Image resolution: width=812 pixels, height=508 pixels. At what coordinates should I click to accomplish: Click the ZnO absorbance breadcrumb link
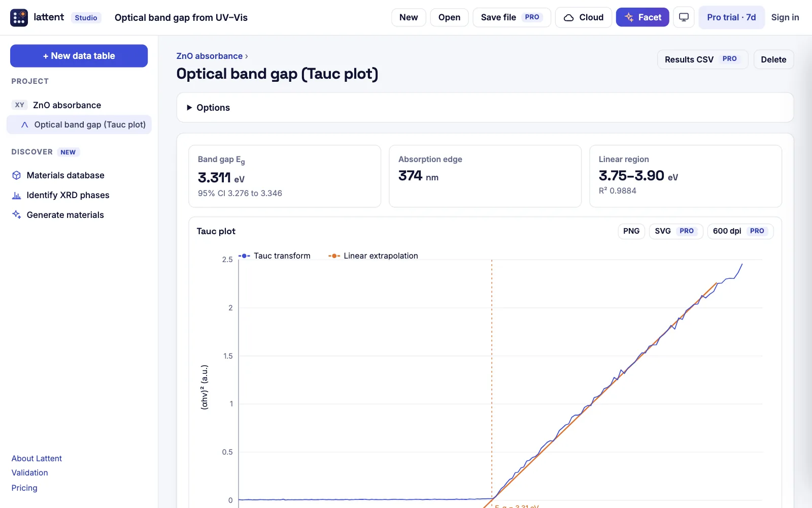tap(210, 56)
